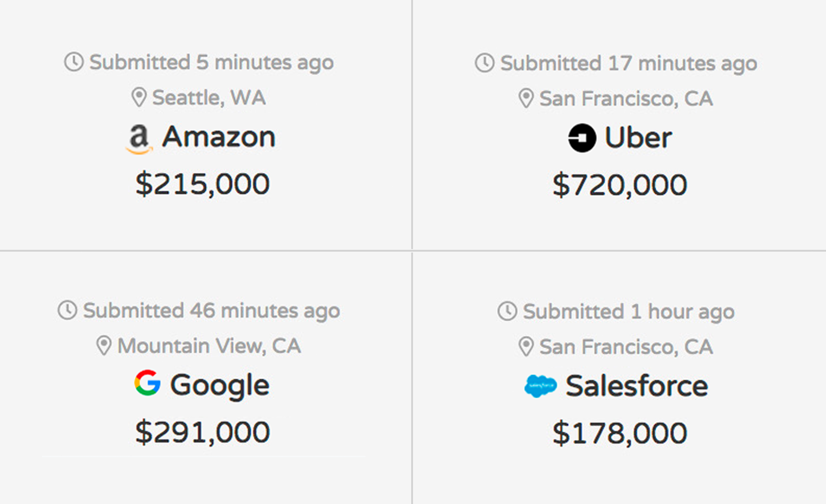Screen dimensions: 826x504
Task: Select the $215,000 salary amount
Action: pyautogui.click(x=202, y=184)
